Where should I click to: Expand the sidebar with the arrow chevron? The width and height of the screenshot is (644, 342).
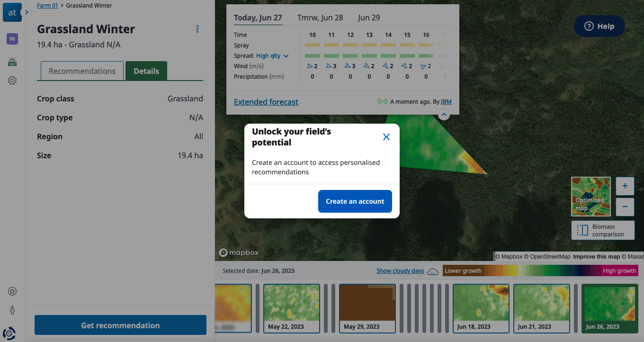coord(27,12)
